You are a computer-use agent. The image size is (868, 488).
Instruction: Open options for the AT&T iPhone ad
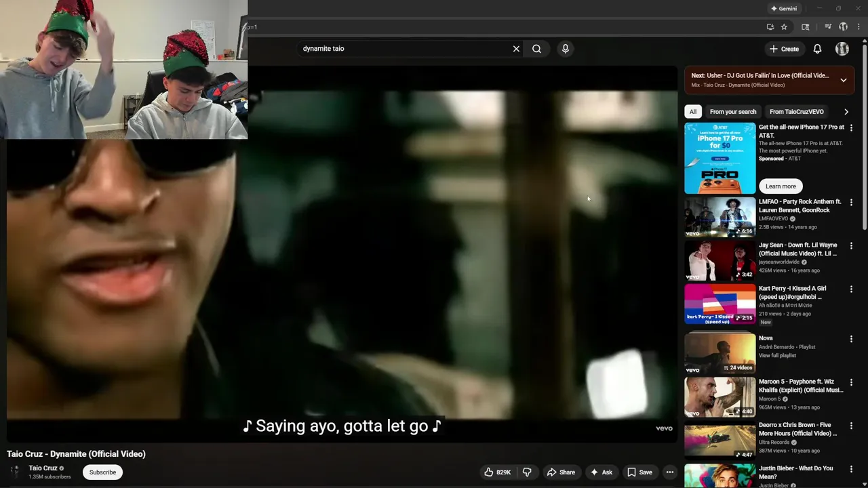coord(851,127)
